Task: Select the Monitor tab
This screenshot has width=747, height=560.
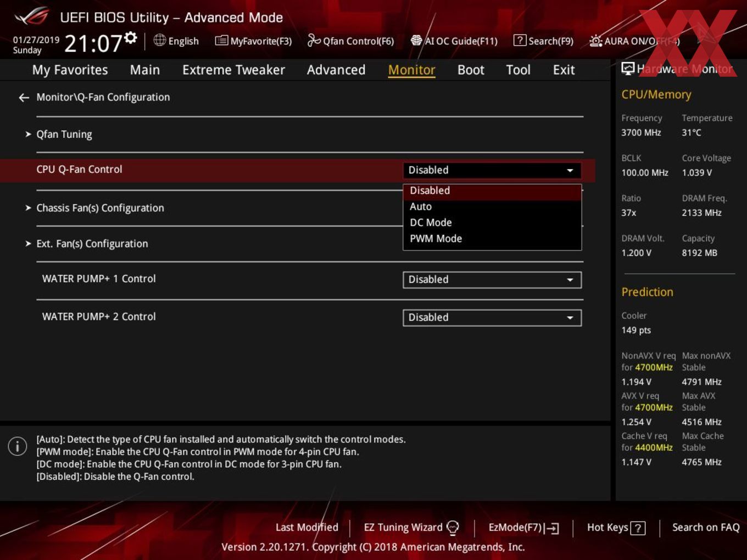Action: pyautogui.click(x=411, y=70)
